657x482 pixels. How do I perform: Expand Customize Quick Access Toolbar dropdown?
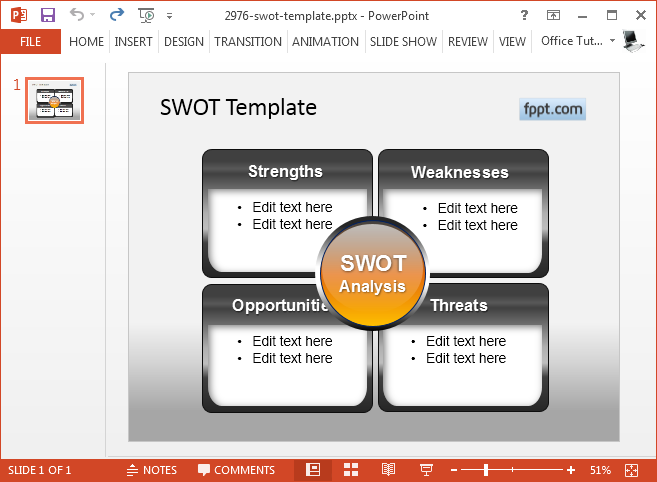(169, 16)
